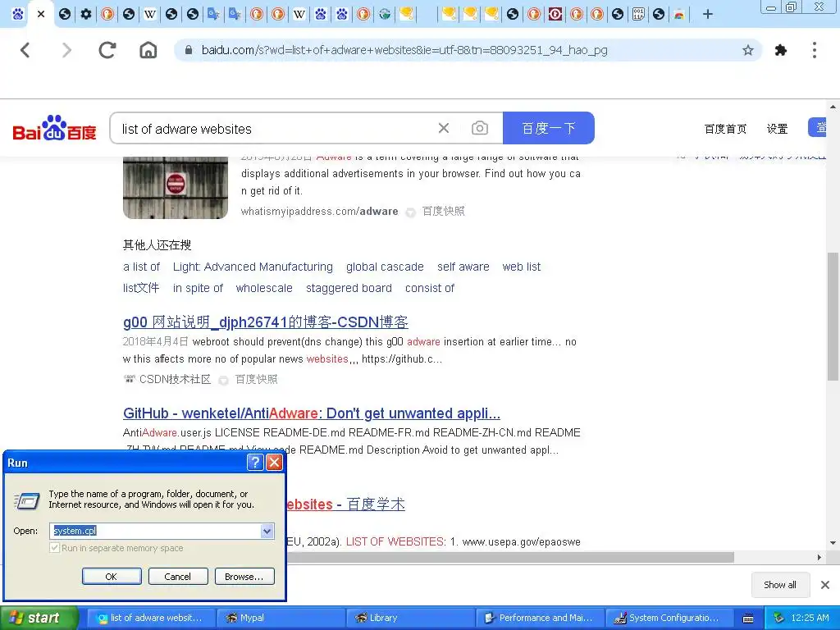The image size is (840, 630).
Task: Open the Windows Start menu
Action: pyautogui.click(x=39, y=618)
